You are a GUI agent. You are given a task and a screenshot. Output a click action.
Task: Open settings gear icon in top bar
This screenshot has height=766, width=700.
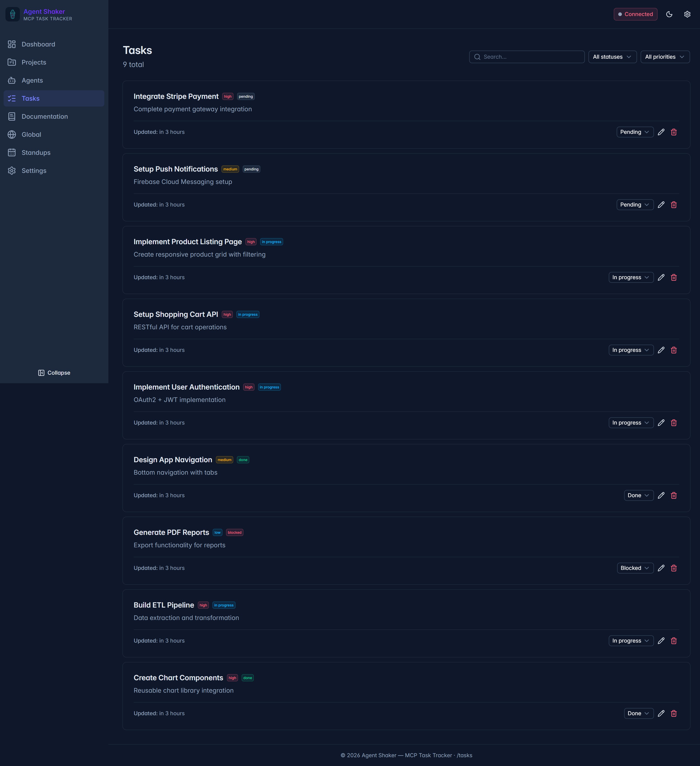[687, 14]
